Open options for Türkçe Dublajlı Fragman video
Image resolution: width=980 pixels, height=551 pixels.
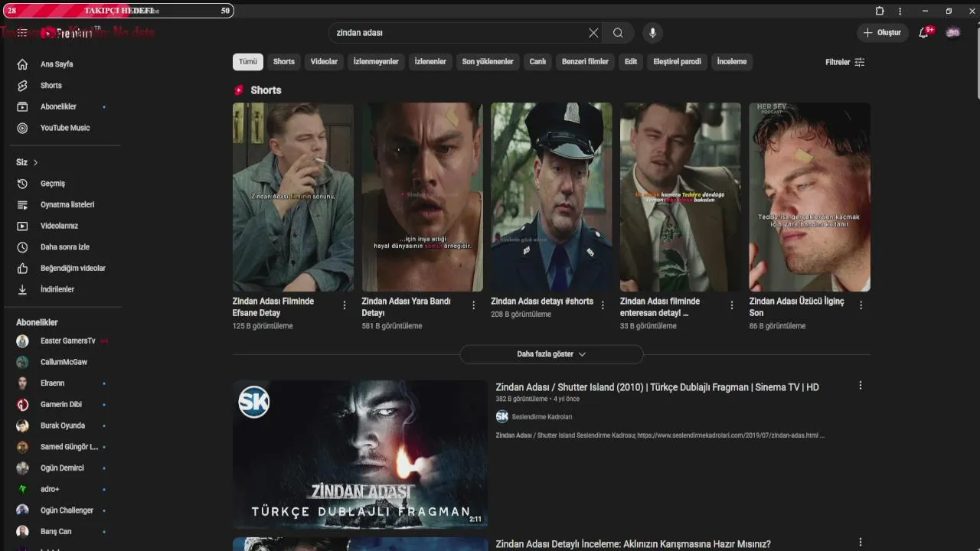point(861,386)
